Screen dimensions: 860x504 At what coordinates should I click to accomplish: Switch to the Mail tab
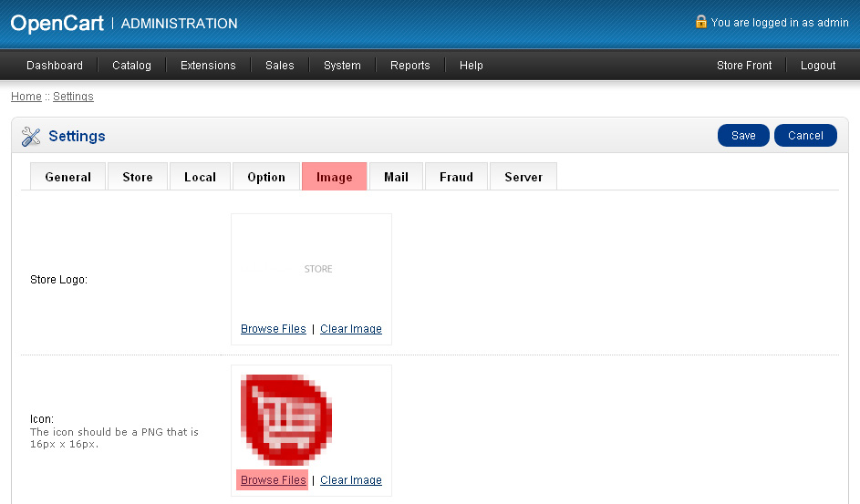[x=396, y=177]
